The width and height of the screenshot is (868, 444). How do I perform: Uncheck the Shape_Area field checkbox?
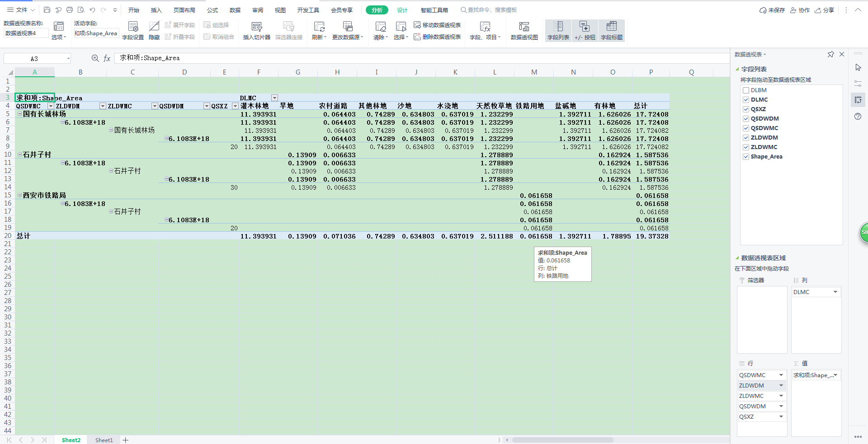coord(746,157)
